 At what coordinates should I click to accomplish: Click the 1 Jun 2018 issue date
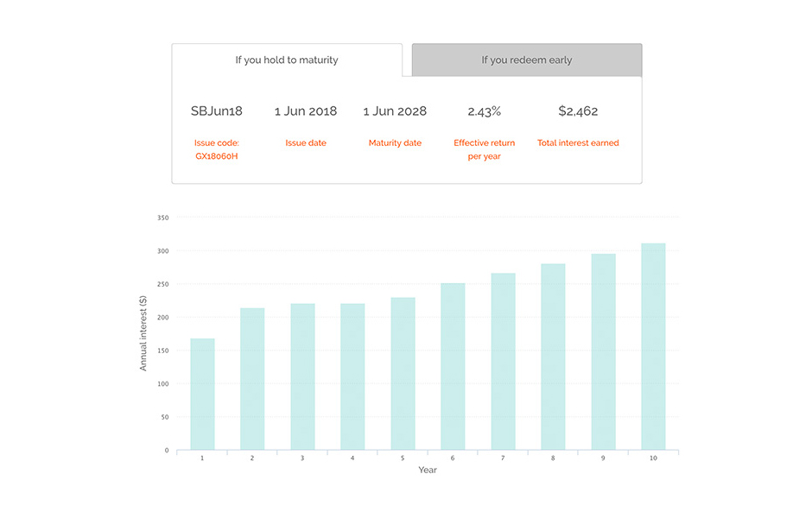(306, 111)
